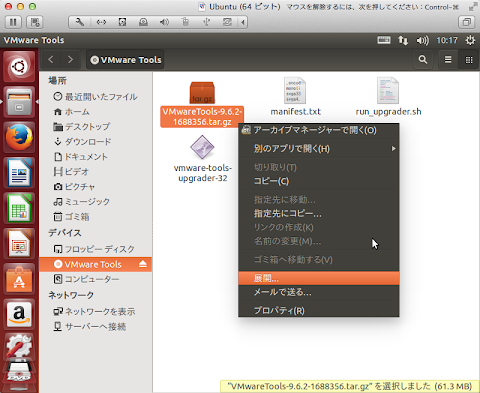
Task: Launch Firefox from the launcher
Action: 19,137
